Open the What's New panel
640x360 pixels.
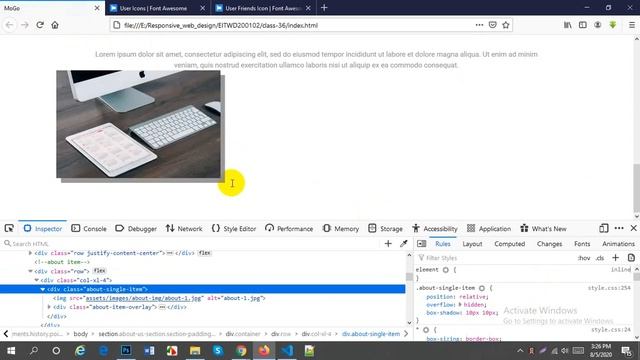tap(543, 229)
